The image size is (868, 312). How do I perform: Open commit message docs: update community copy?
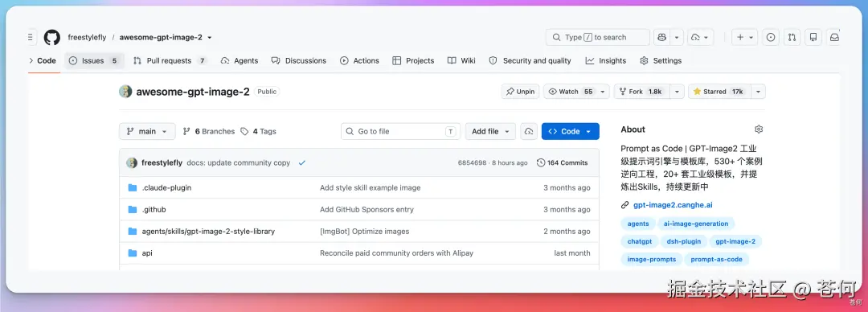tap(239, 163)
